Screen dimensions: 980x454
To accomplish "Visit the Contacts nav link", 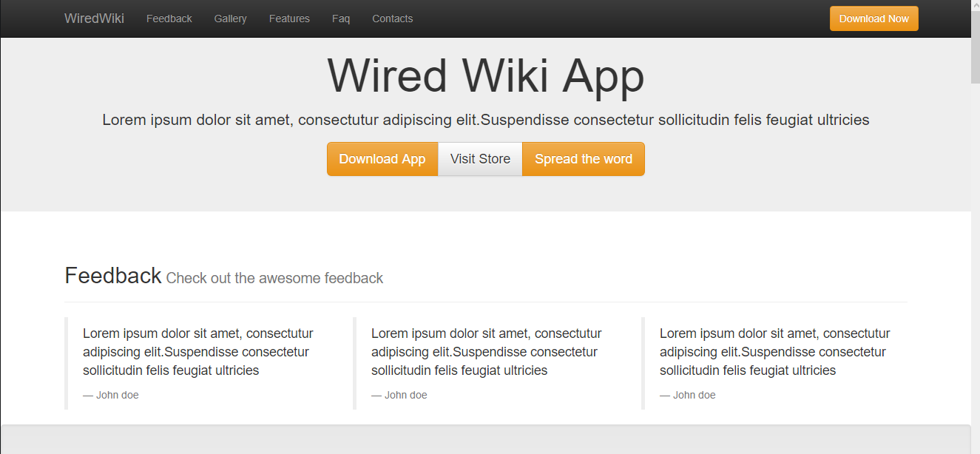I will (393, 18).
